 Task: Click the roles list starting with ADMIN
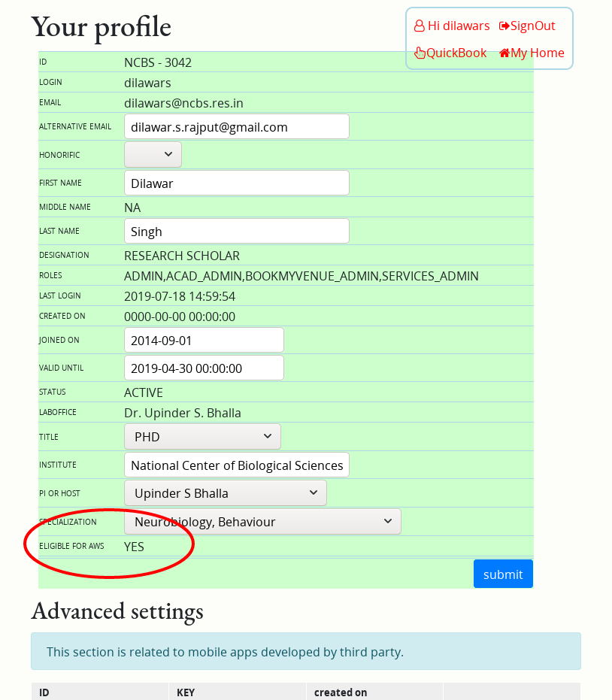click(x=301, y=277)
